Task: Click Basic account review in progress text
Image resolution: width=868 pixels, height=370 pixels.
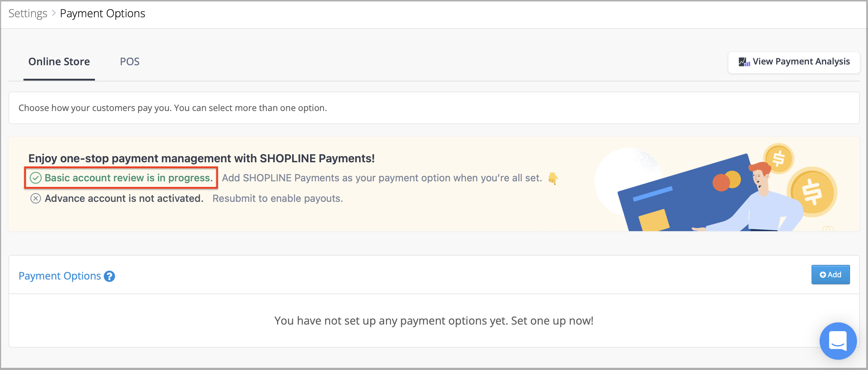Action: (129, 178)
